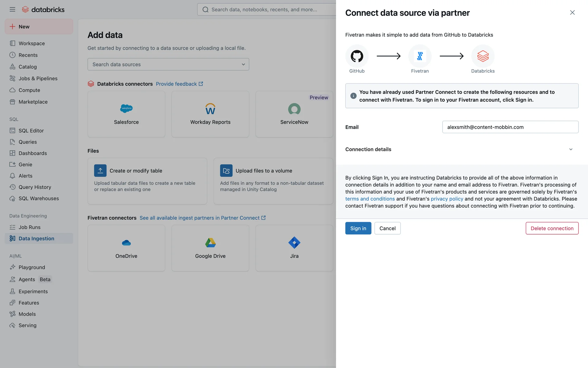Viewport: 588px width, 368px height.
Task: Open the Catalog sidebar icon
Action: [x=12, y=67]
